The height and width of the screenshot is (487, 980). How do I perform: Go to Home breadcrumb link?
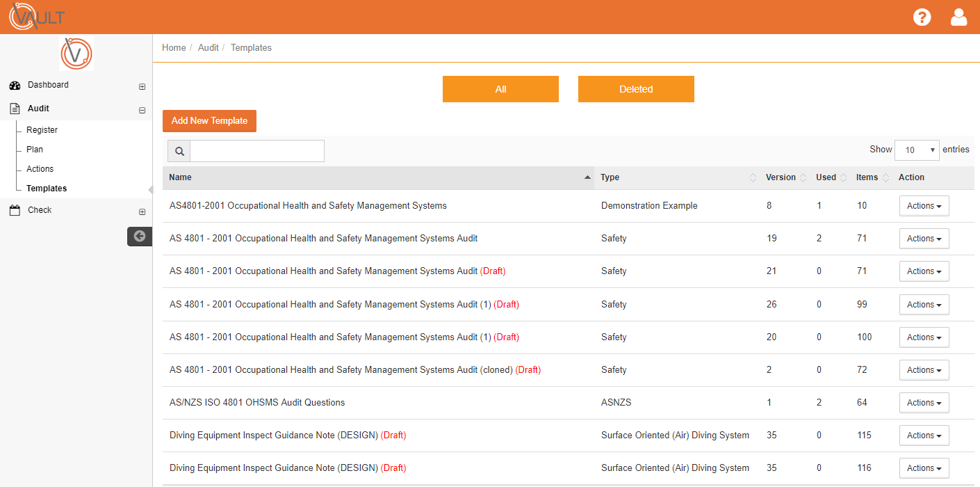(x=174, y=48)
